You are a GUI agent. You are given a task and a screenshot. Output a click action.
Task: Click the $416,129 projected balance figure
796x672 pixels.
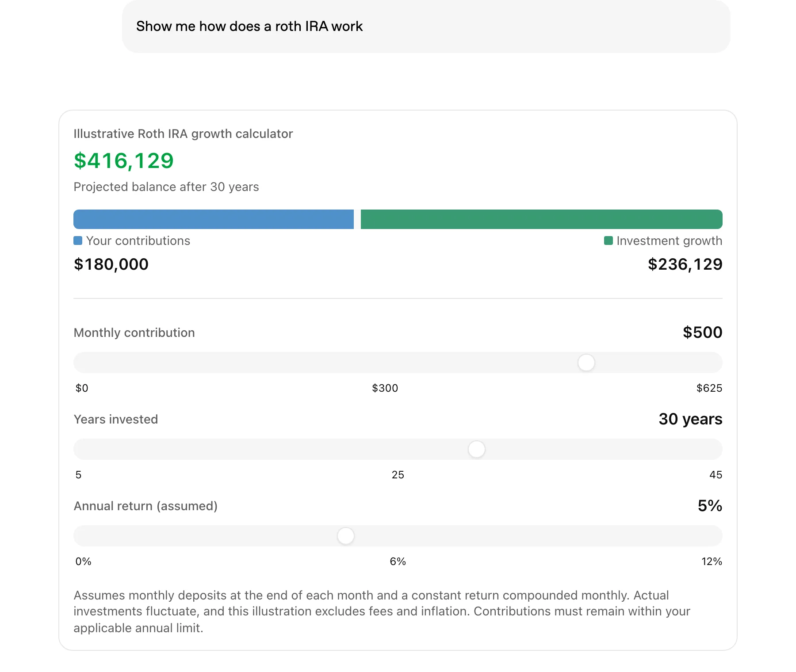124,160
